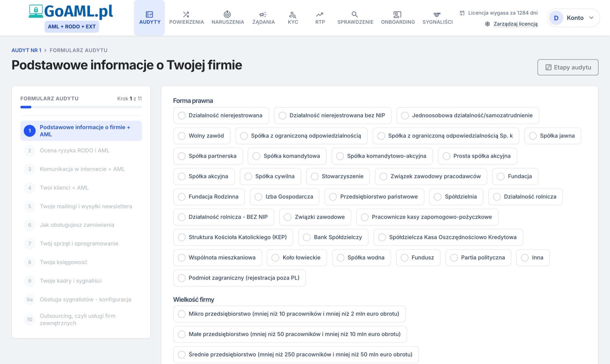Choose Wspólnota mieszkaniowa legal form
Viewport: 610px width, 364px height.
[x=217, y=258]
